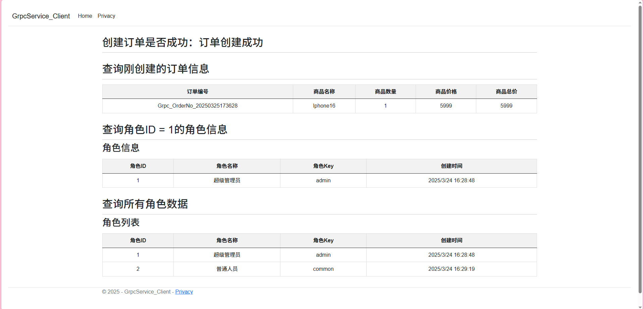Select the order number Grpc_OrderNo_20250325173628 cell
The width and height of the screenshot is (644, 309).
(198, 106)
